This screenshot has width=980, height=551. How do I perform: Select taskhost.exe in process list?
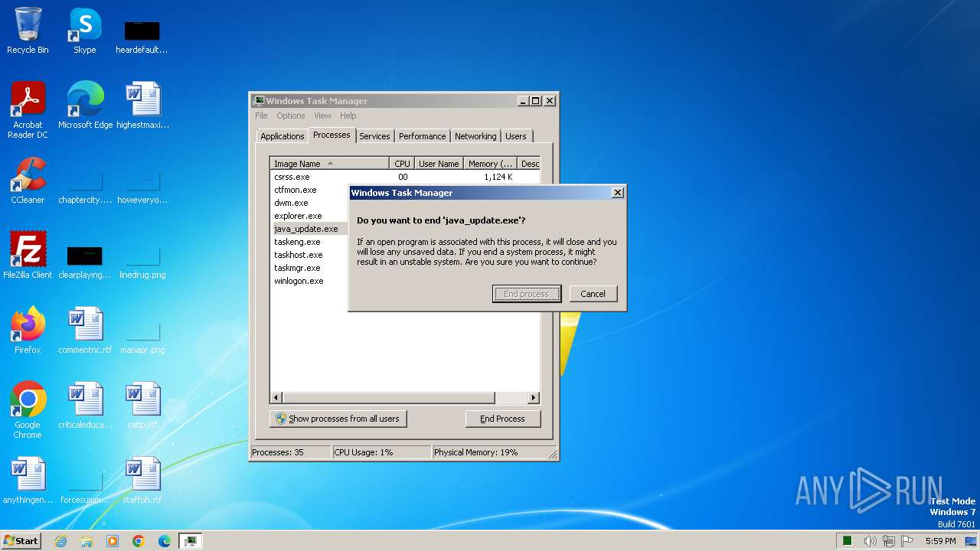[299, 255]
